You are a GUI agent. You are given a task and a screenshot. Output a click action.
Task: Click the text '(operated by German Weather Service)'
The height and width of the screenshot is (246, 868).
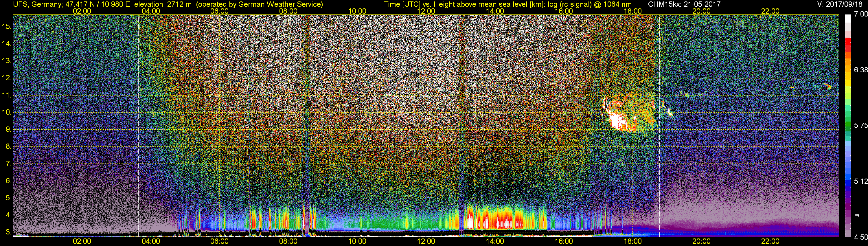[260, 4]
